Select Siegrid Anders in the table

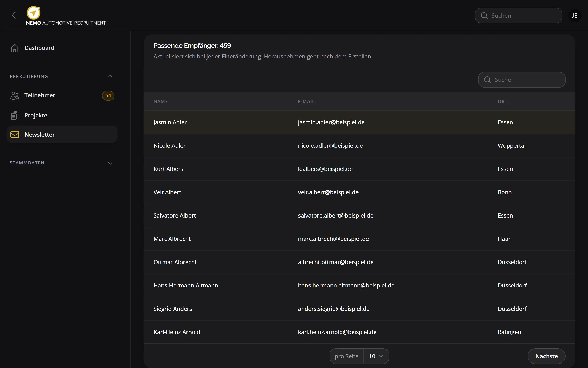[173, 309]
